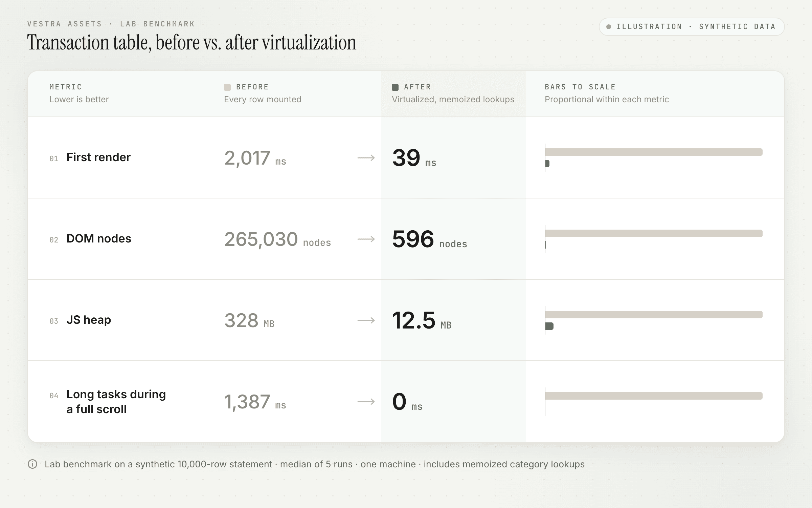Click the 'JS heap' metric label

coord(89,320)
